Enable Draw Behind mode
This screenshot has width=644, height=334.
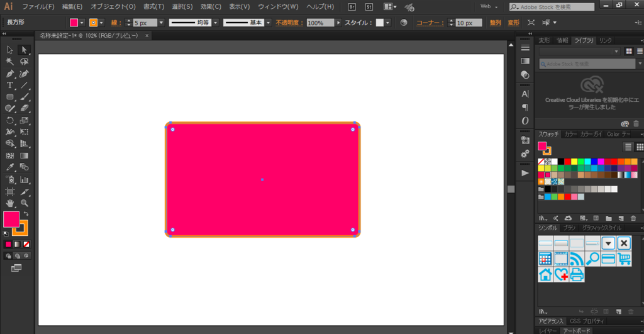point(17,256)
